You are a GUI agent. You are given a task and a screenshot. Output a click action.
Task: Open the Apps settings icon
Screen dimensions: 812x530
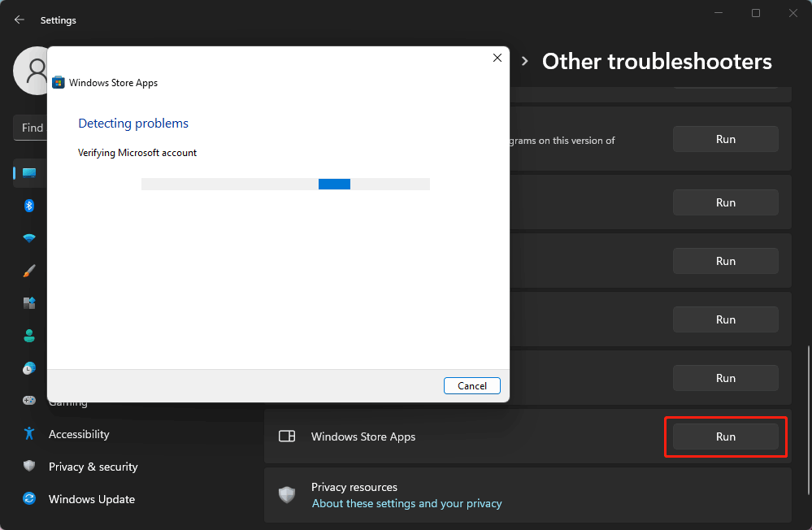coord(28,303)
